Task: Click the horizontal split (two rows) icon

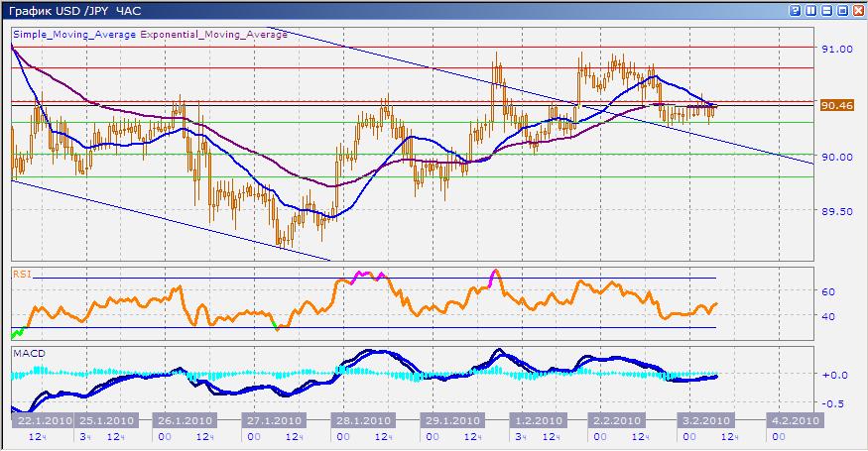Action: click(827, 11)
